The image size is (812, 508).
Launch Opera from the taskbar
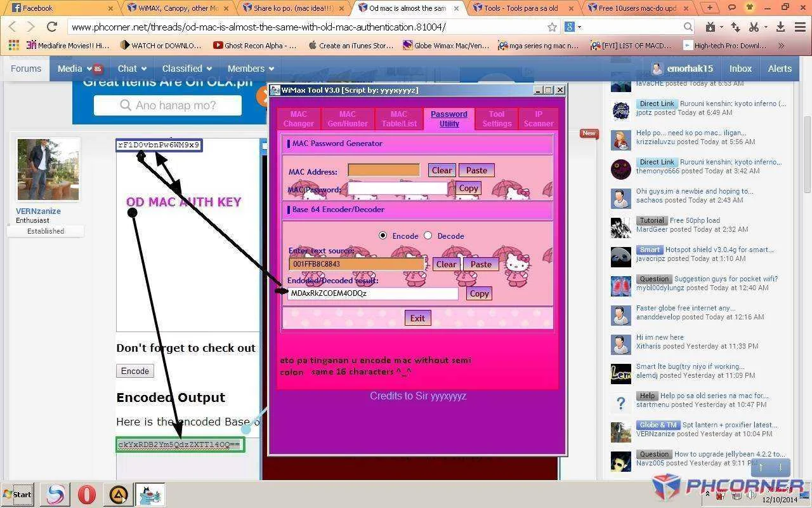(x=87, y=494)
